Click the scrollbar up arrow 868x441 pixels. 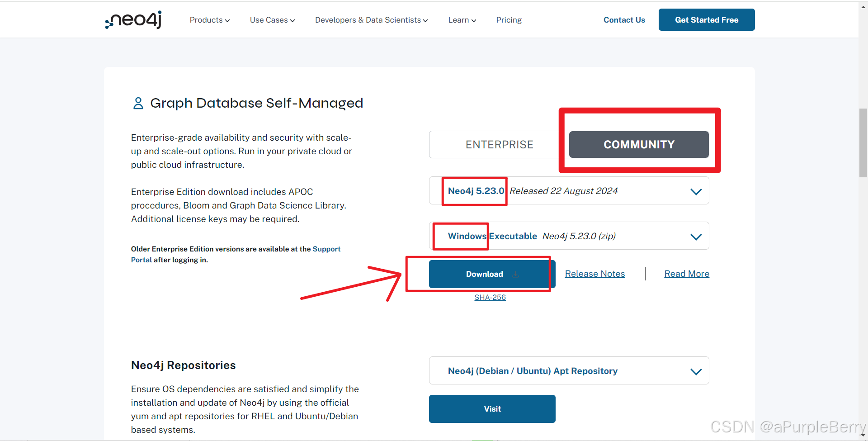point(863,6)
